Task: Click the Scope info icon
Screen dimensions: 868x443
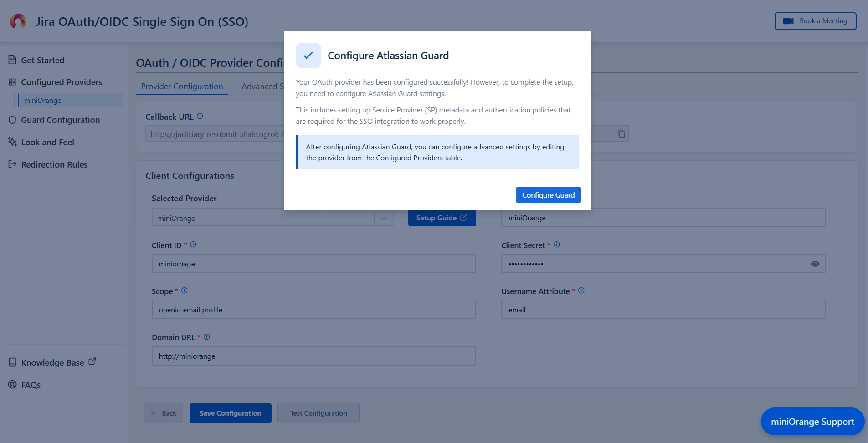Action: [185, 290]
